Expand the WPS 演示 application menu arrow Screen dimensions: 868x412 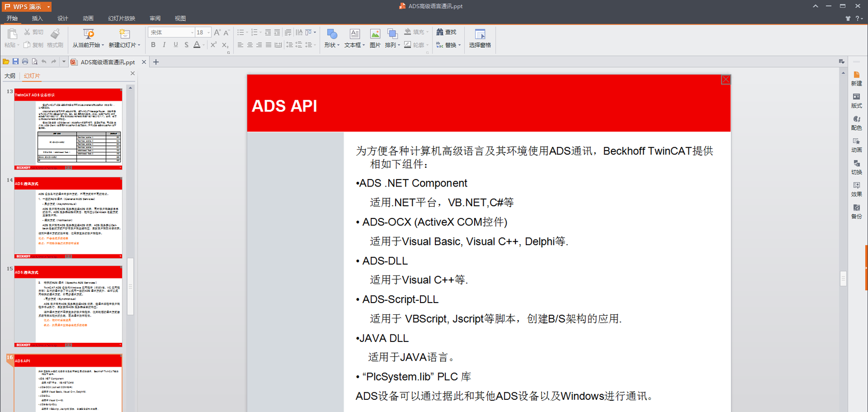[x=48, y=7]
